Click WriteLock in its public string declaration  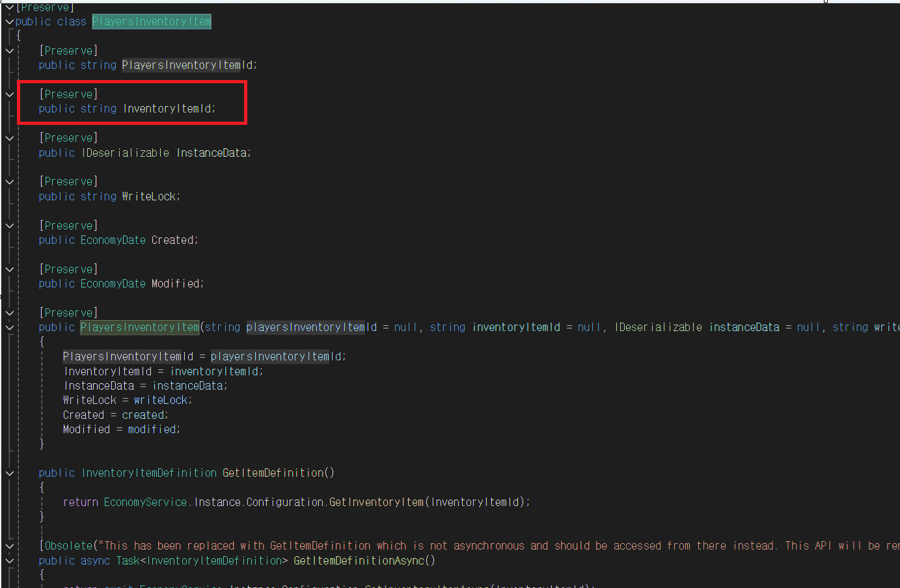tap(149, 196)
